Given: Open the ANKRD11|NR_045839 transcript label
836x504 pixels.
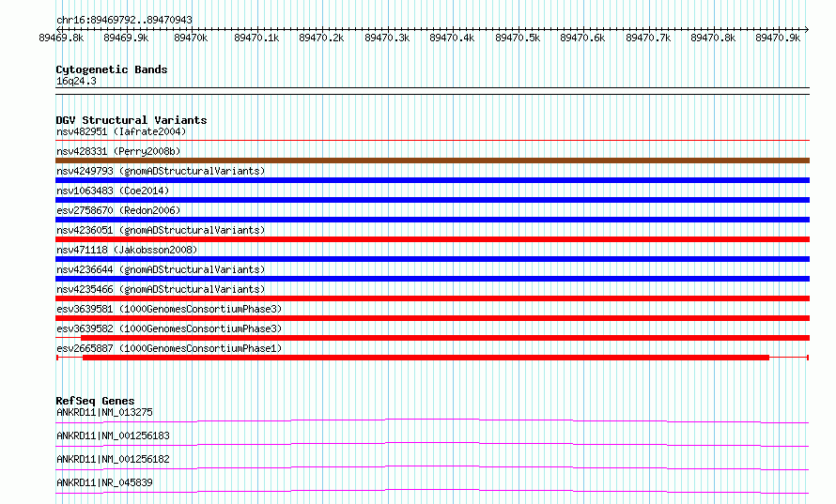Looking at the screenshot, I should click(104, 482).
